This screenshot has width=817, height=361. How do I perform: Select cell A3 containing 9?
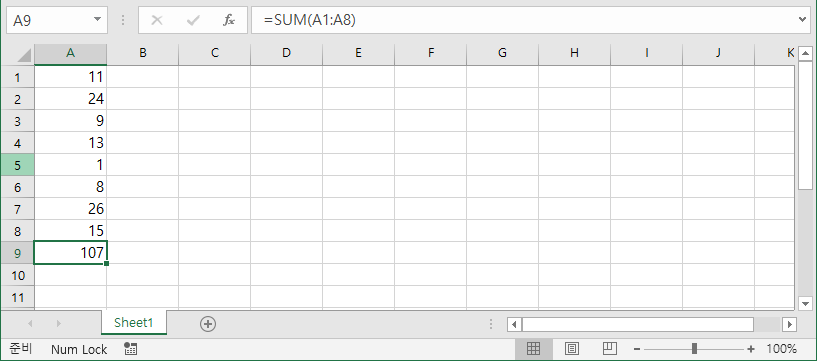point(71,121)
